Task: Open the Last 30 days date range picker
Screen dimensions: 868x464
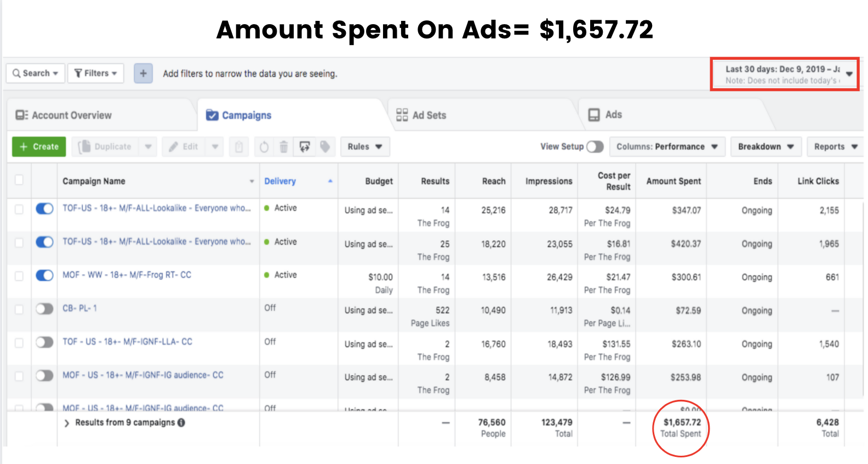Action: pos(785,74)
